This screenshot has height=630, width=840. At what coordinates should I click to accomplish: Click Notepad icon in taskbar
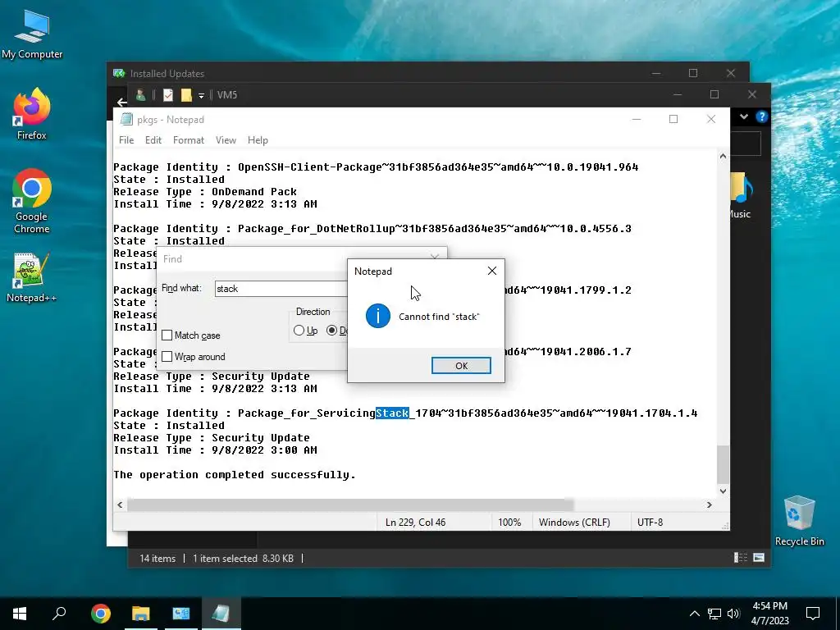(221, 614)
